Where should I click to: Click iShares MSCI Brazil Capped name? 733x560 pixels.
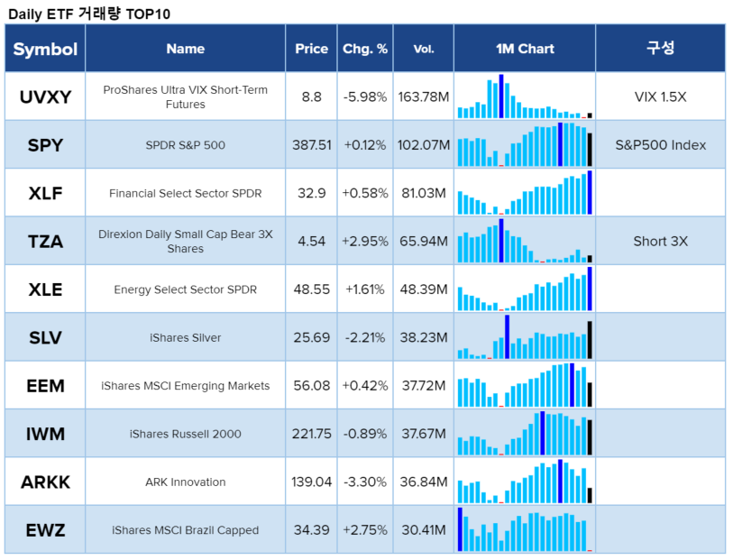(x=186, y=530)
